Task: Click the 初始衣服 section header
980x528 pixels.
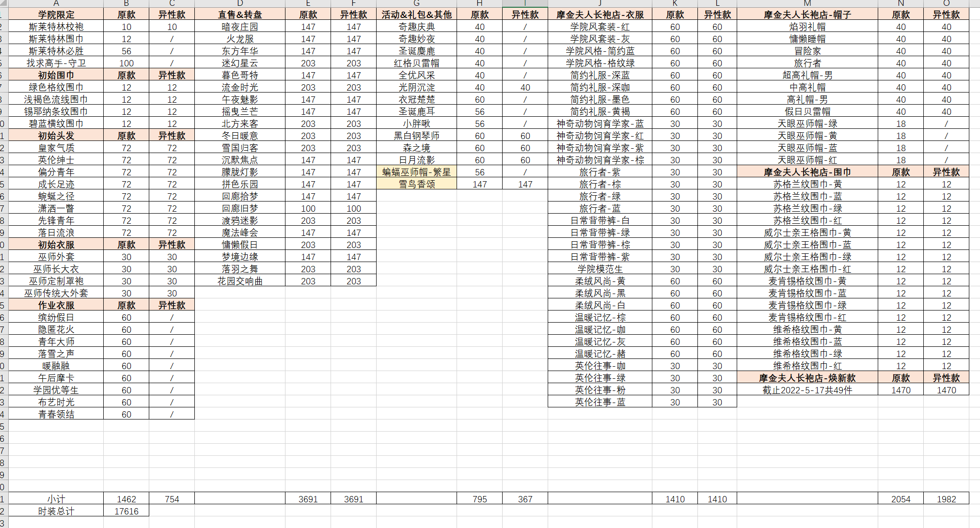Action: pos(56,245)
